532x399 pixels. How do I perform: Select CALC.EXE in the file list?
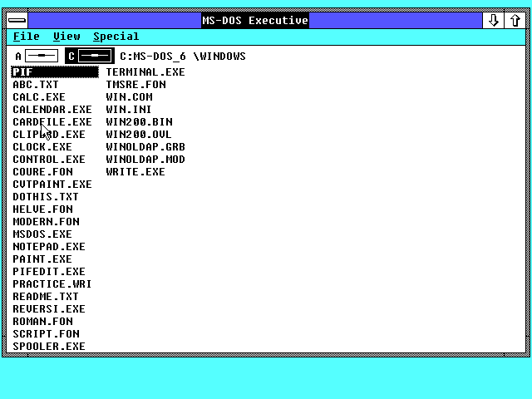coord(39,97)
